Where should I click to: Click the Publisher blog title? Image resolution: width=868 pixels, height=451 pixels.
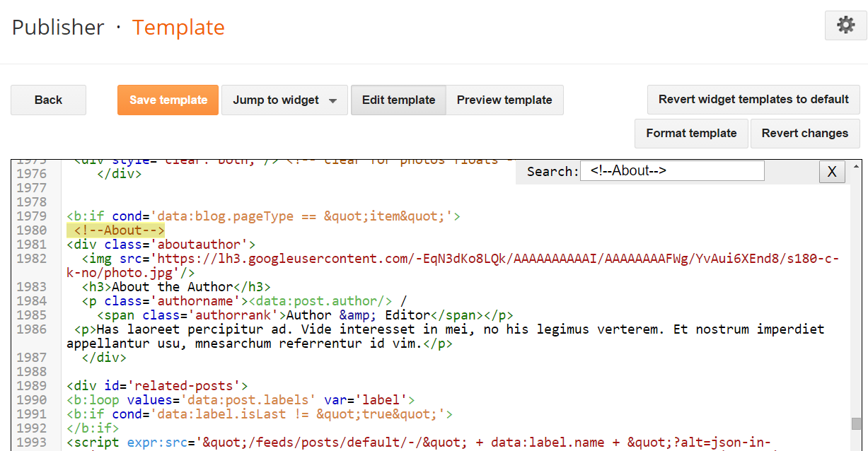(58, 28)
